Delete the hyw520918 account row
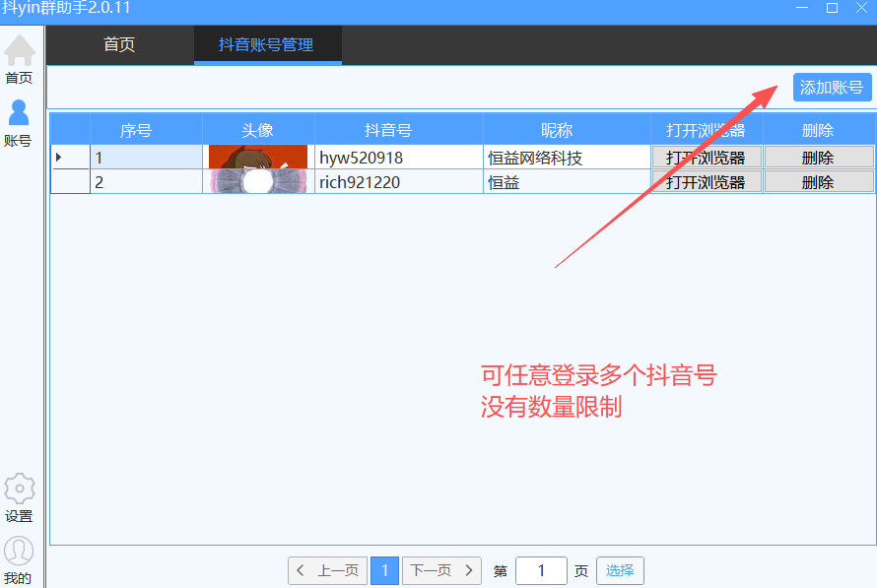Viewport: 877px width, 588px height. (x=819, y=158)
